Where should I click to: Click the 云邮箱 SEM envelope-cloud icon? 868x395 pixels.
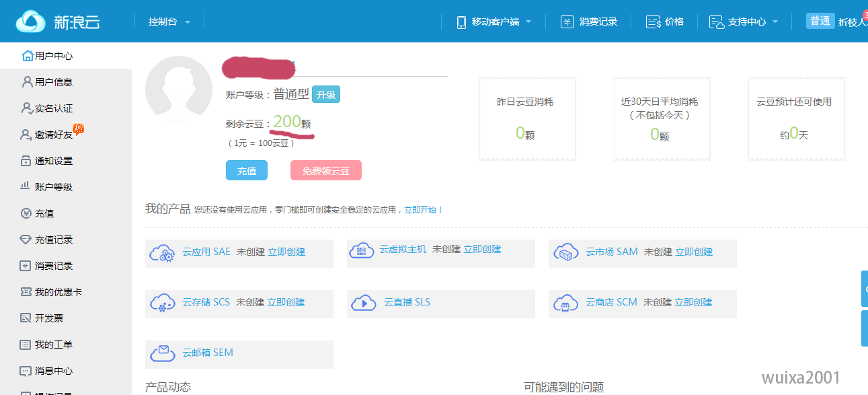(163, 353)
